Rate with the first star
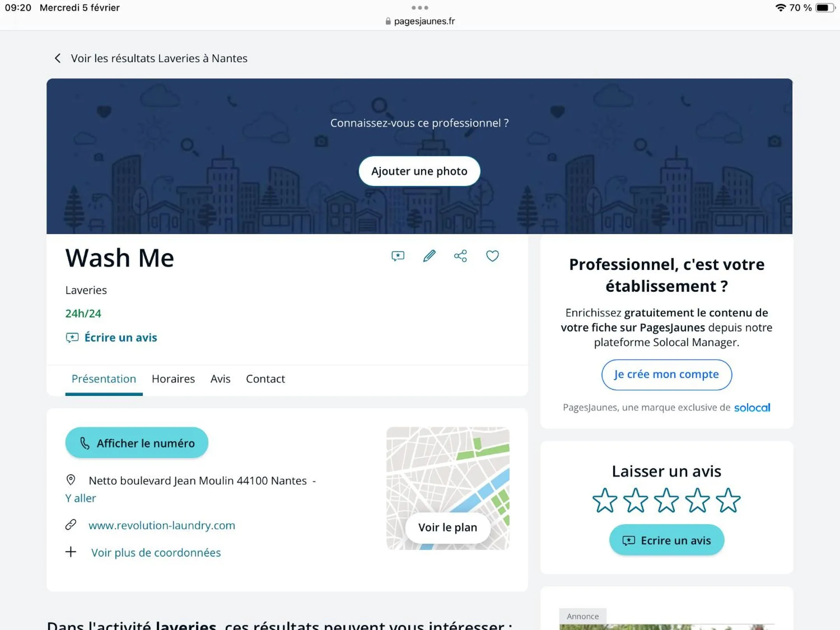The image size is (840, 630). [x=604, y=500]
